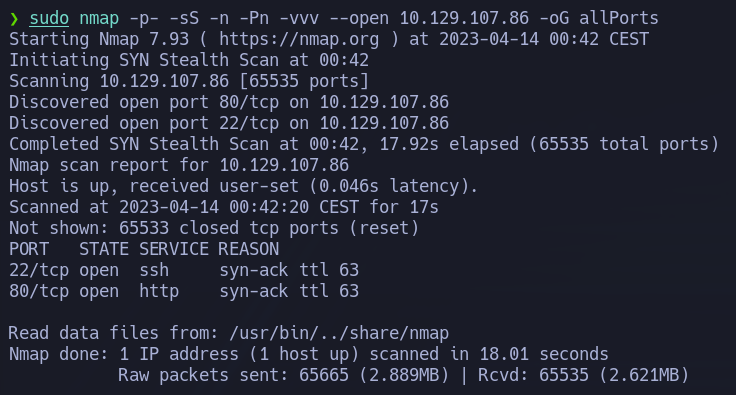Click the 'Host is up' status line
The height and width of the screenshot is (395, 736).
(x=243, y=186)
